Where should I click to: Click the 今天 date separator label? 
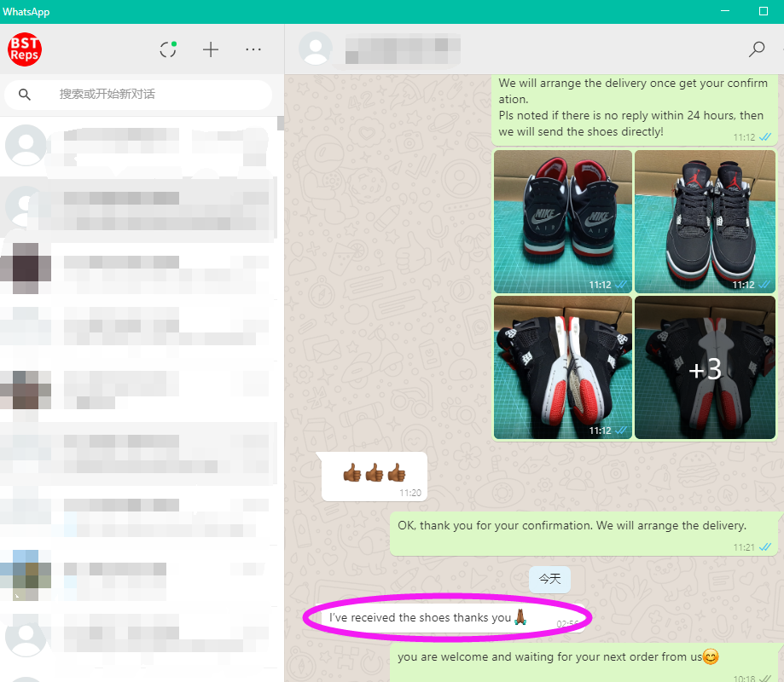pos(549,579)
